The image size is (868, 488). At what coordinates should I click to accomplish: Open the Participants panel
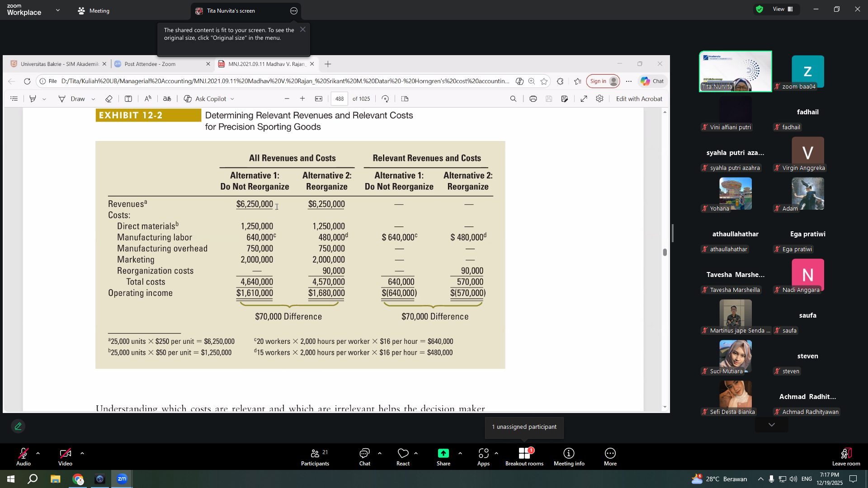point(315,456)
